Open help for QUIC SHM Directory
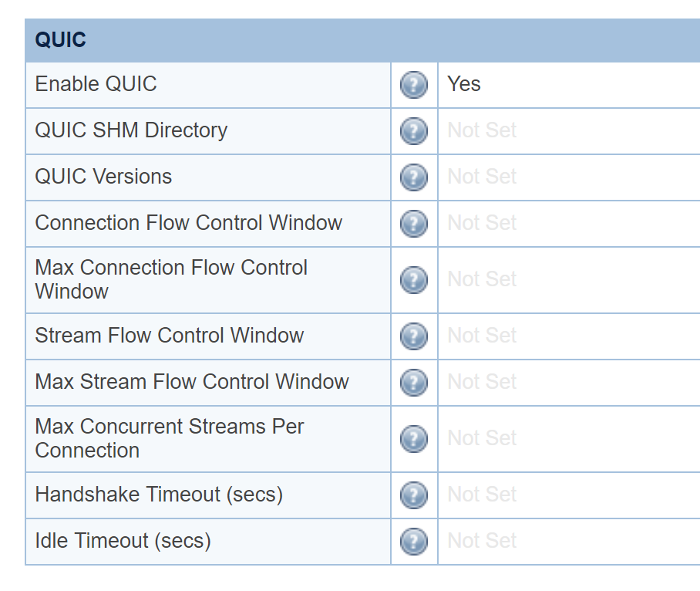 pyautogui.click(x=414, y=131)
